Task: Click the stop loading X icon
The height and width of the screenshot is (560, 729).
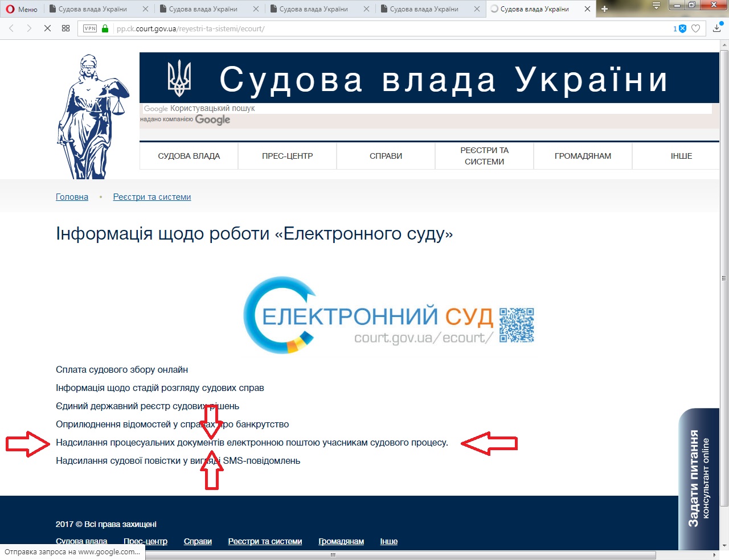Action: pos(47,28)
